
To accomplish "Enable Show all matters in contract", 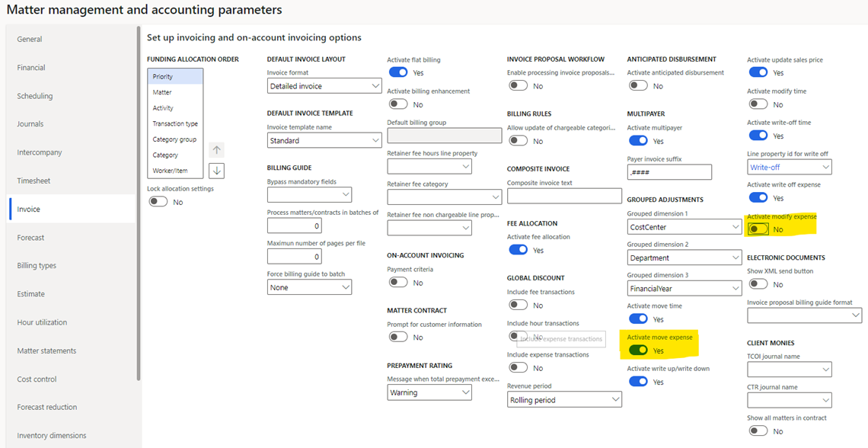I will (758, 430).
